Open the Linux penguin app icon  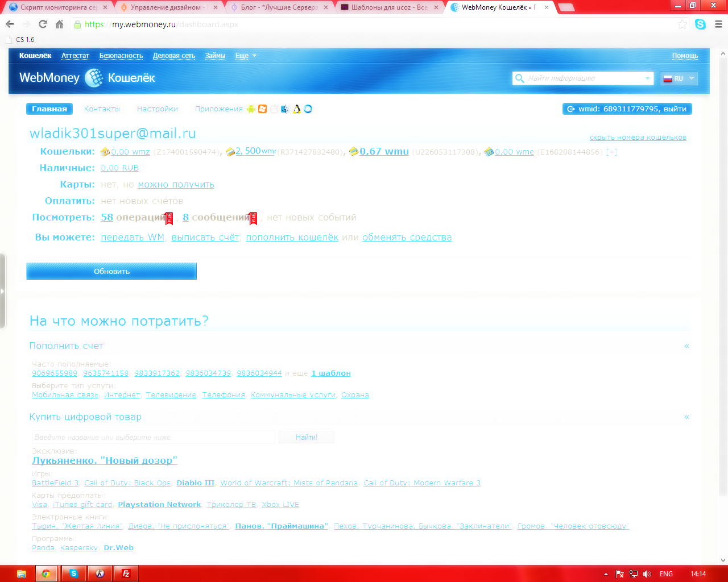296,109
